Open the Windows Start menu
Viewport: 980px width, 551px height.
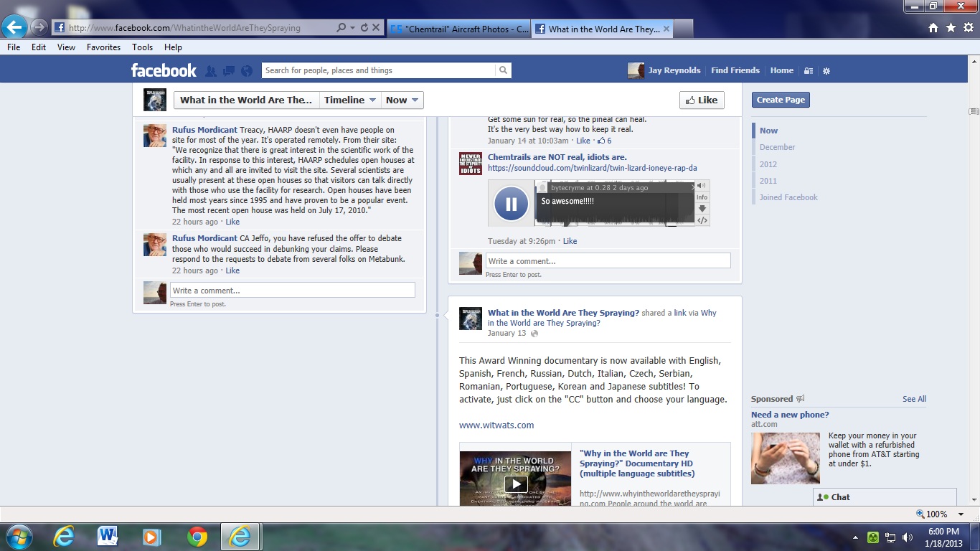18,537
